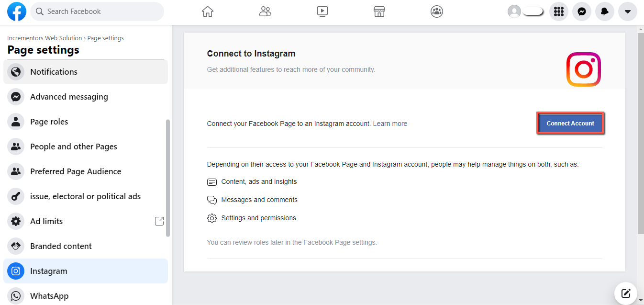The height and width of the screenshot is (305, 644).
Task: Click the Facebook logo icon
Action: [x=17, y=11]
